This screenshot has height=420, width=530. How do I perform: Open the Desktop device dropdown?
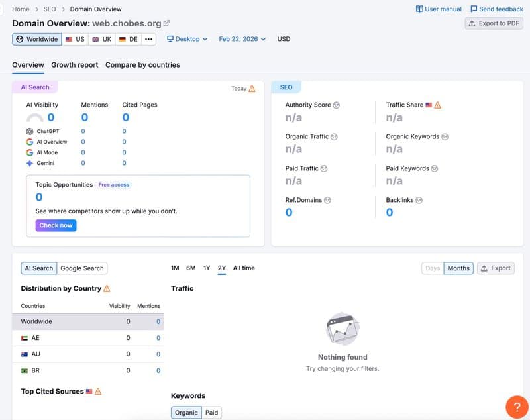pos(187,39)
